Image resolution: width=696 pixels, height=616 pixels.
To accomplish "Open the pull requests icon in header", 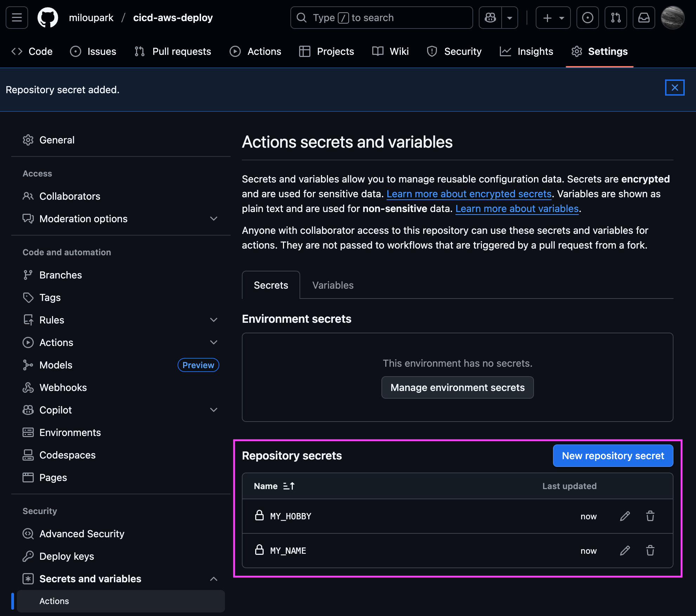I will [x=616, y=18].
